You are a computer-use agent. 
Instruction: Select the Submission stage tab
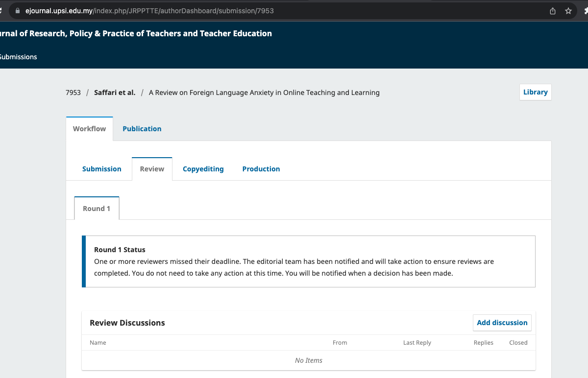coord(102,169)
